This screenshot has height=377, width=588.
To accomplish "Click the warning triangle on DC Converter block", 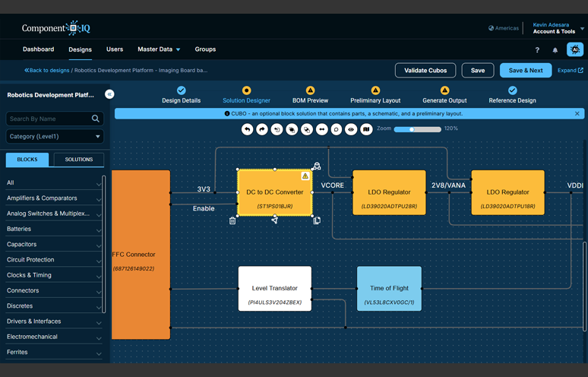I will tap(305, 176).
